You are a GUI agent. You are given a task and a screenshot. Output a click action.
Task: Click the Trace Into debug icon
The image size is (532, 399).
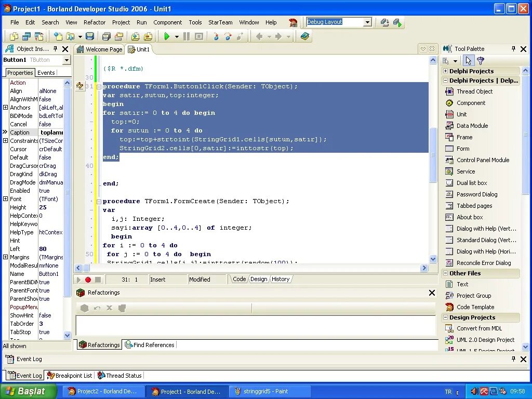pyautogui.click(x=216, y=36)
